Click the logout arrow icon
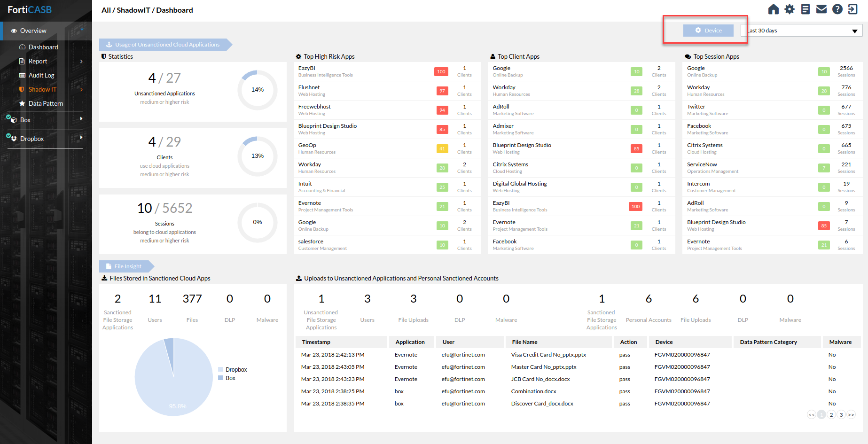 853,9
